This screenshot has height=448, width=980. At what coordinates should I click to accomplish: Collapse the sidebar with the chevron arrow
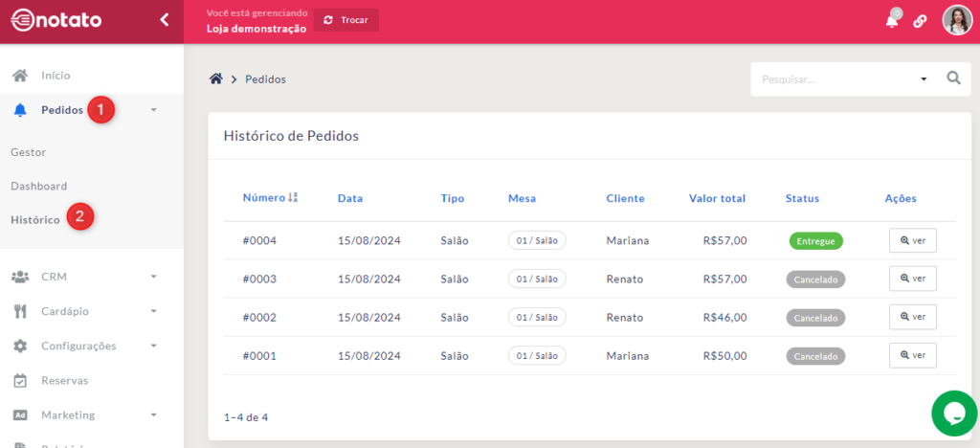(x=164, y=19)
